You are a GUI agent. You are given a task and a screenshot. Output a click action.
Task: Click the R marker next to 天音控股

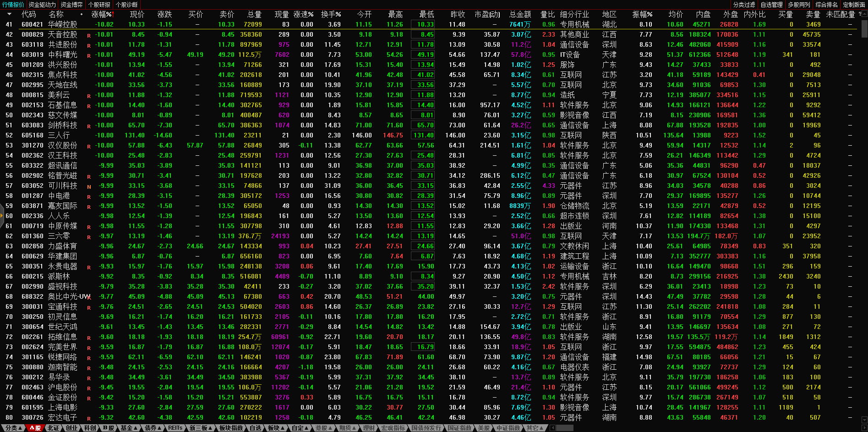tap(89, 35)
